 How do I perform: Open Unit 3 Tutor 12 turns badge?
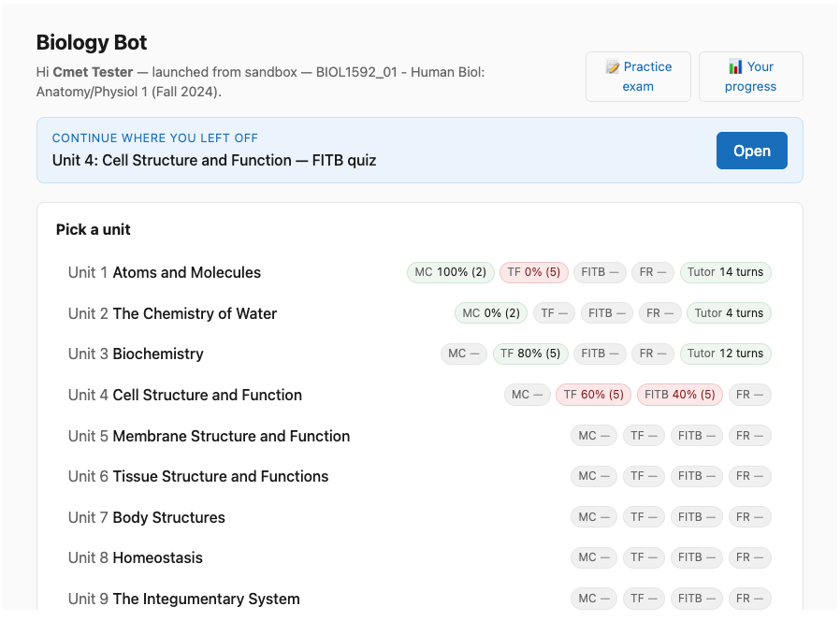pos(725,354)
